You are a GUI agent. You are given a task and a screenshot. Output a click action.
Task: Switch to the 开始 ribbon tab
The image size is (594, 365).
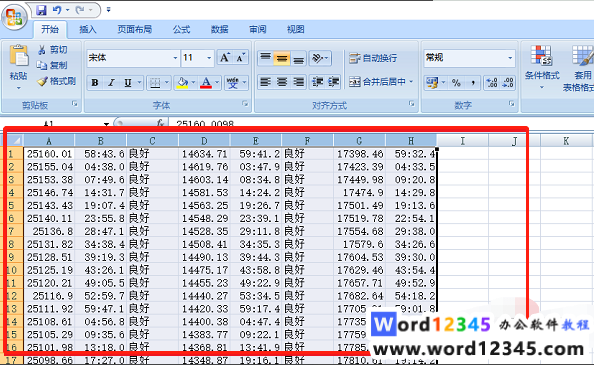pyautogui.click(x=50, y=29)
